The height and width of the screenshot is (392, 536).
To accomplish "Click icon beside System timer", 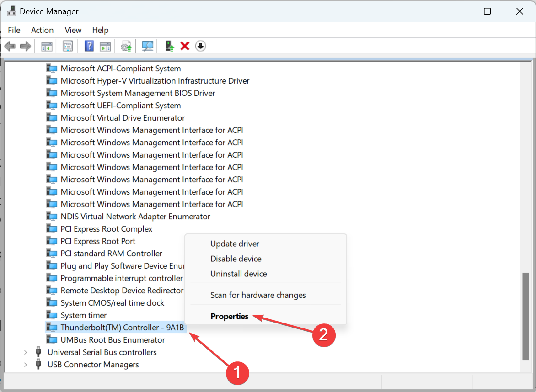I will click(52, 315).
